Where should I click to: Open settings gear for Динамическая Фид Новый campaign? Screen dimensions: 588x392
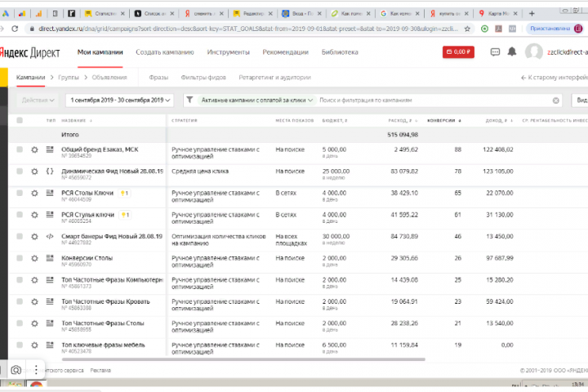tap(34, 171)
